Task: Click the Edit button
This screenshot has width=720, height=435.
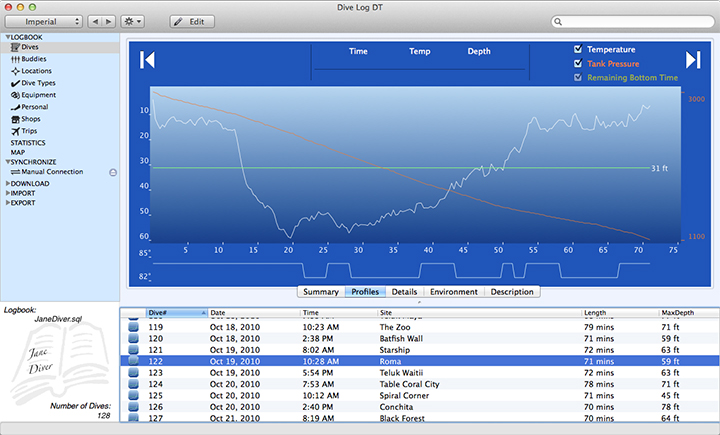Action: [x=191, y=21]
